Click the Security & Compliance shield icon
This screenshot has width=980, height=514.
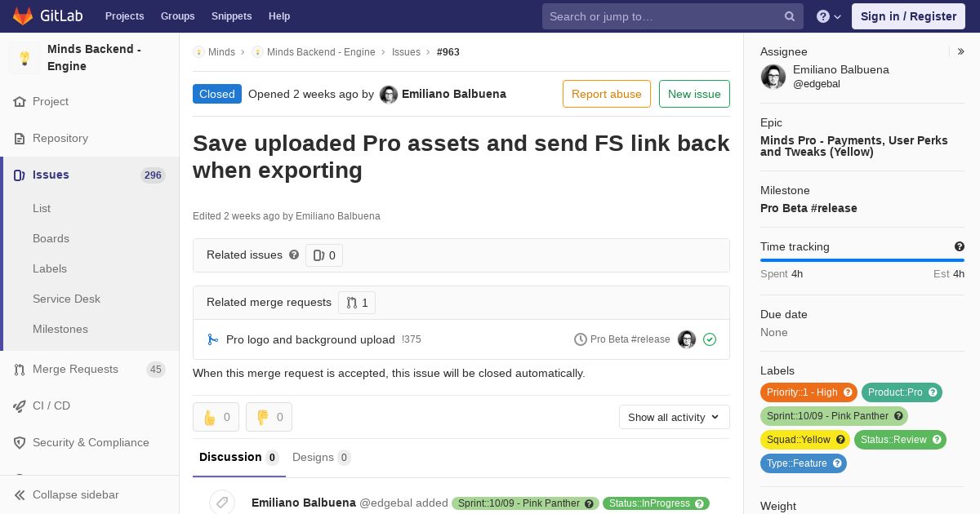(20, 443)
